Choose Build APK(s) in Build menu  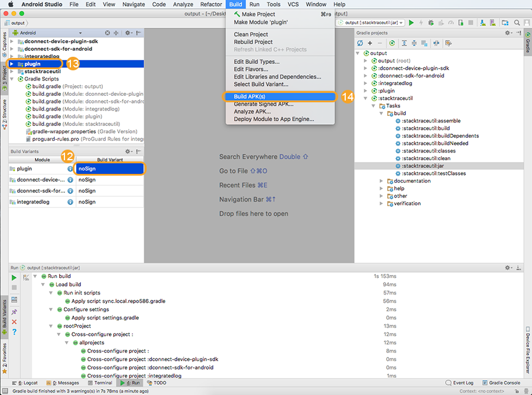(x=280, y=96)
